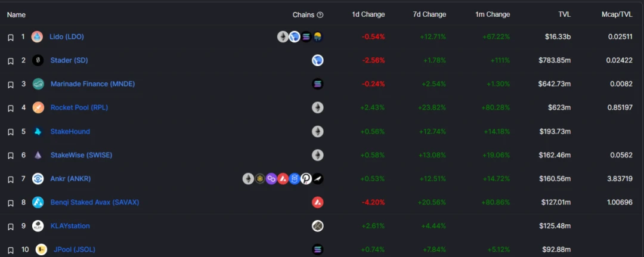Open JPool (JSOL) protocol link
The height and width of the screenshot is (257, 644).
(75, 249)
